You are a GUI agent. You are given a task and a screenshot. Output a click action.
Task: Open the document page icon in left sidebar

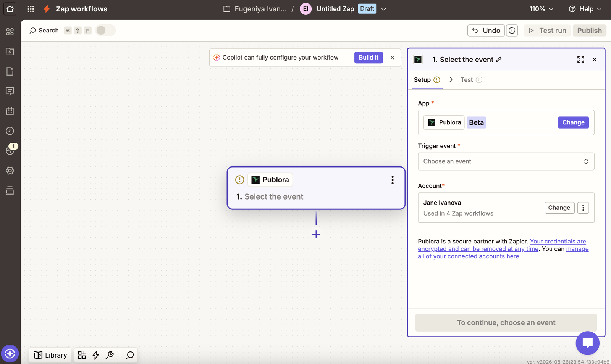(x=10, y=71)
